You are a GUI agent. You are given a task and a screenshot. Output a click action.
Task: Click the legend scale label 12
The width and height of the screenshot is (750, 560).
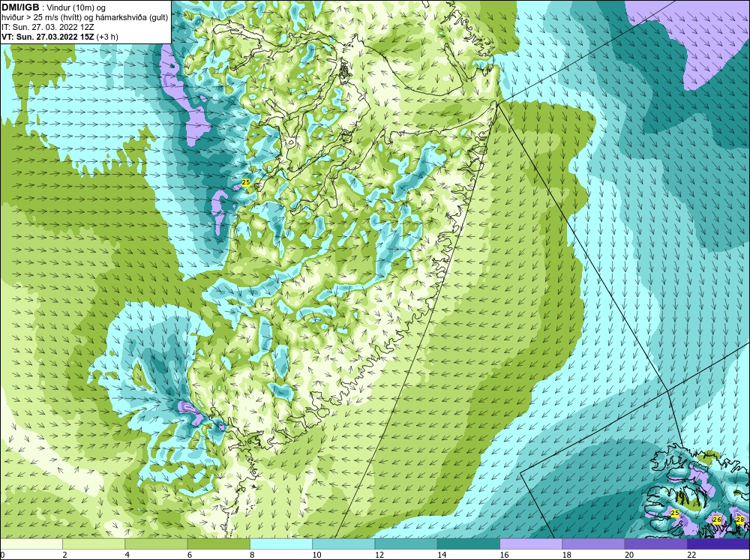coord(379,555)
